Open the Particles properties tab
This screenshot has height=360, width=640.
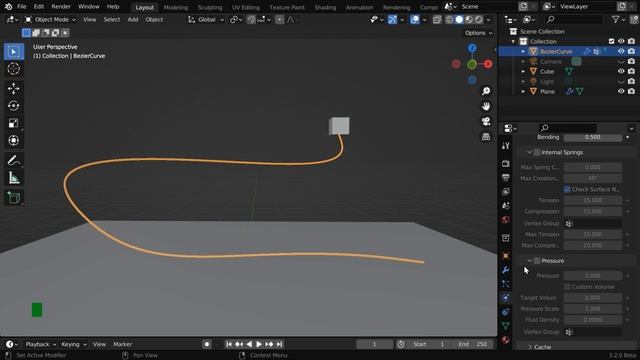point(506,284)
